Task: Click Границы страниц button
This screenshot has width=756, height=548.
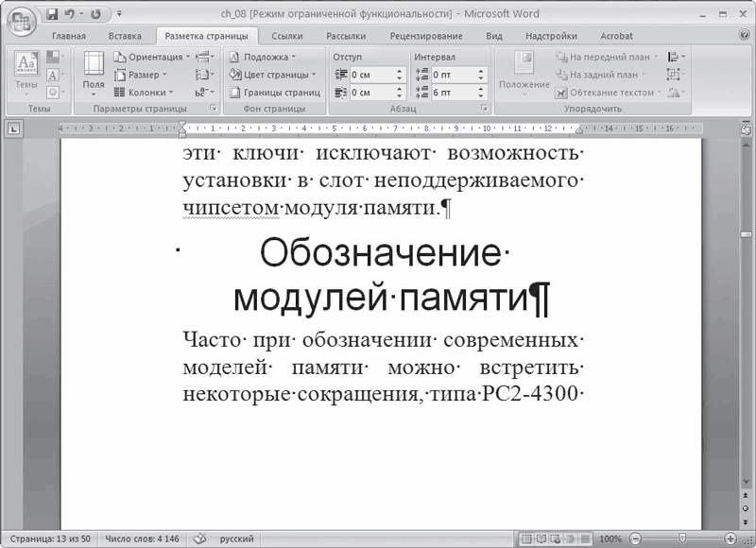Action: click(x=275, y=92)
